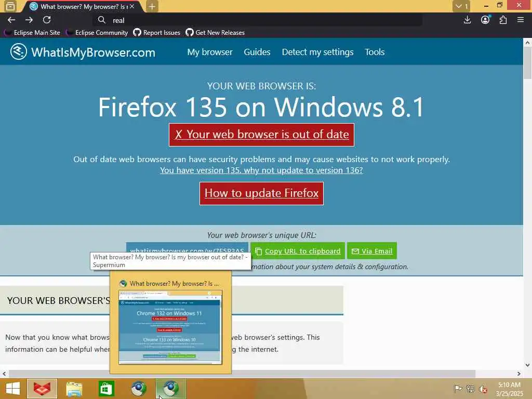Open the Get New Releases bookmark
Screen dimensions: 532x399
pos(215,33)
